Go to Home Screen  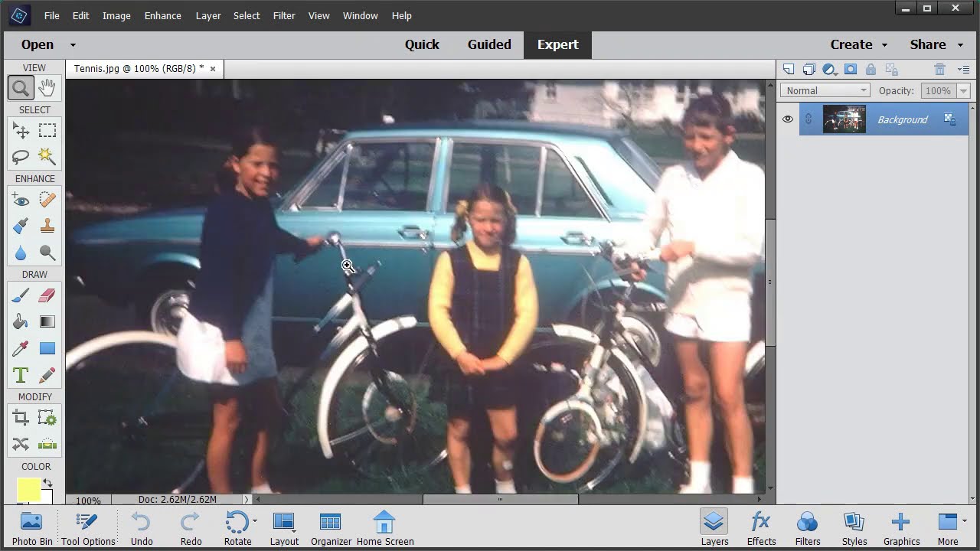384,527
